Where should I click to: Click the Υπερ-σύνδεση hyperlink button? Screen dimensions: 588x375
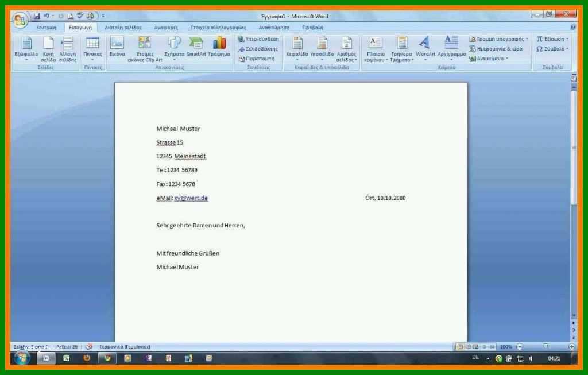pyautogui.click(x=259, y=39)
